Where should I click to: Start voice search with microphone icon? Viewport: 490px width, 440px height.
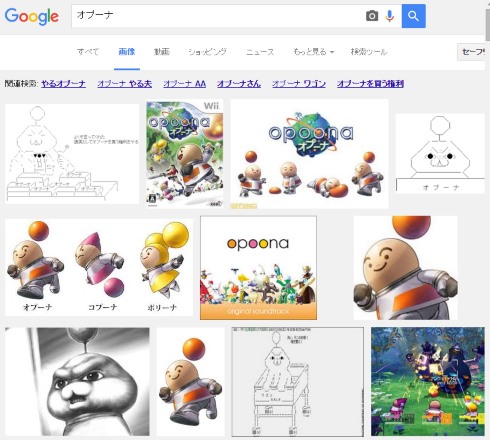tap(389, 16)
